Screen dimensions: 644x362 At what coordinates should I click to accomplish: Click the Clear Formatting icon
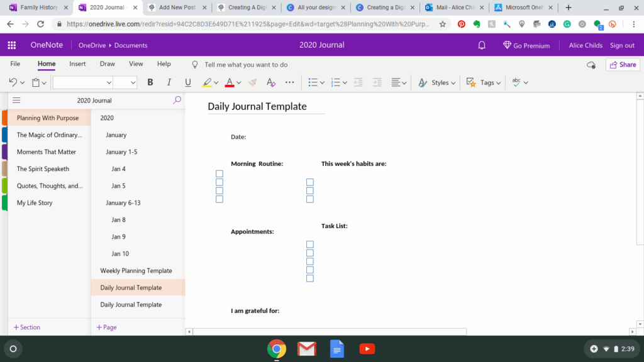pyautogui.click(x=270, y=82)
